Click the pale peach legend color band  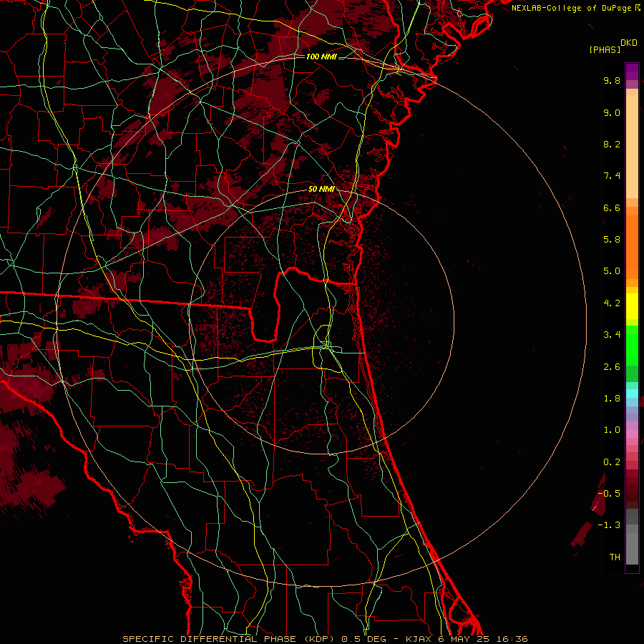(632, 147)
